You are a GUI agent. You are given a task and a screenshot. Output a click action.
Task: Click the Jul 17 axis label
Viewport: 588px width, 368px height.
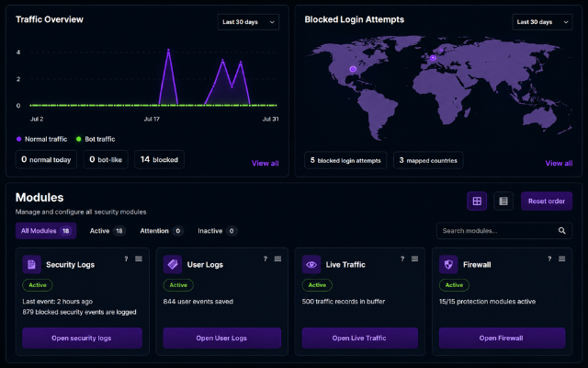tap(152, 119)
